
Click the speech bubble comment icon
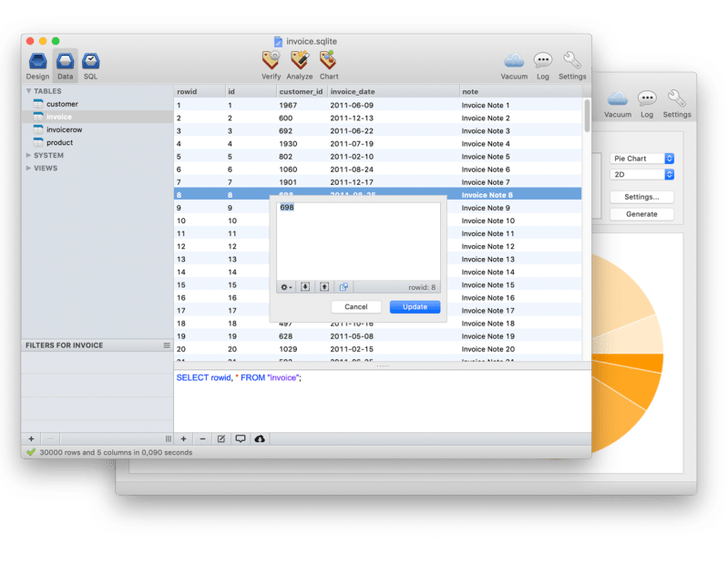(240, 439)
